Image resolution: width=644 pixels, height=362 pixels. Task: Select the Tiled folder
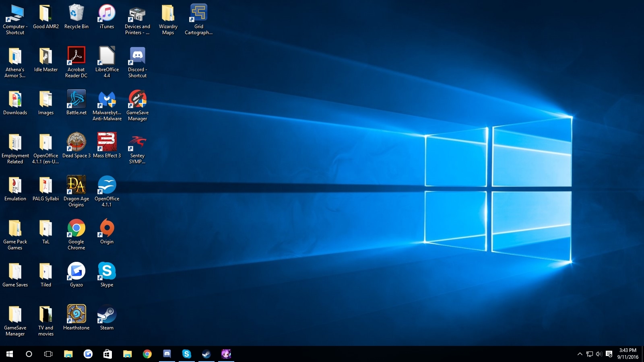(46, 275)
